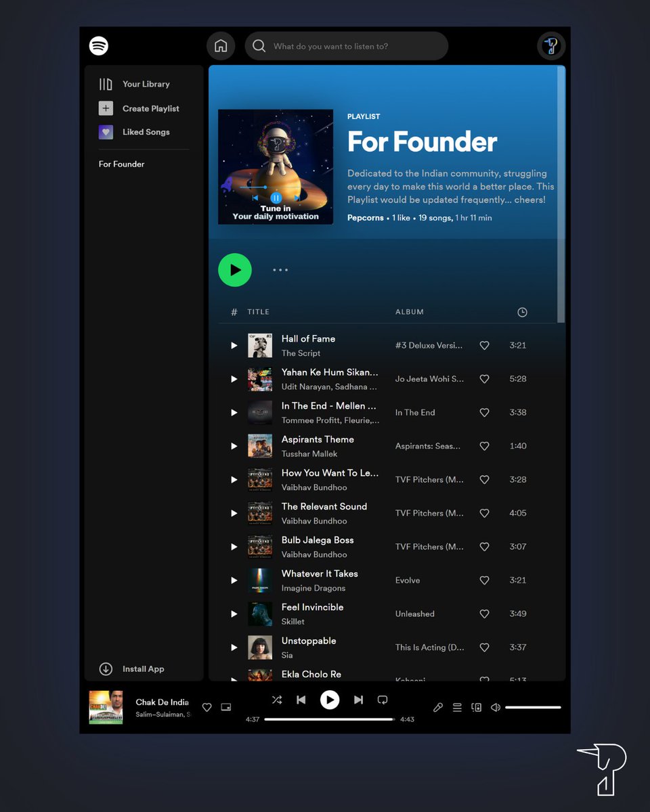Image resolution: width=650 pixels, height=812 pixels.
Task: Play Yahan Ke Hum Sikandar track
Action: coord(234,379)
